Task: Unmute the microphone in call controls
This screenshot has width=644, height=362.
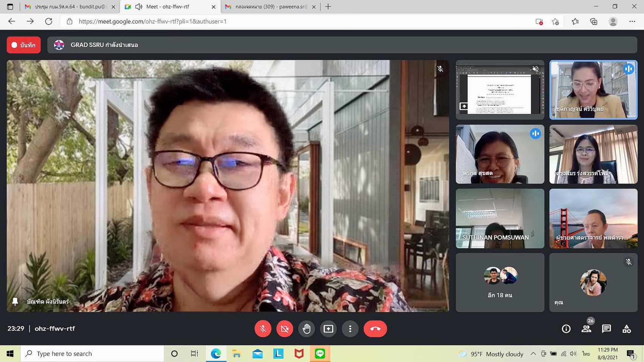Action: pyautogui.click(x=263, y=329)
